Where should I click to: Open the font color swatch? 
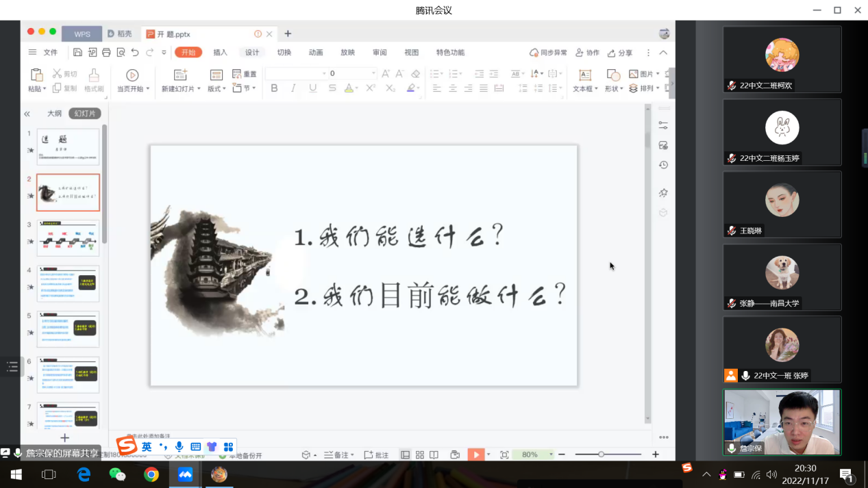(348, 88)
